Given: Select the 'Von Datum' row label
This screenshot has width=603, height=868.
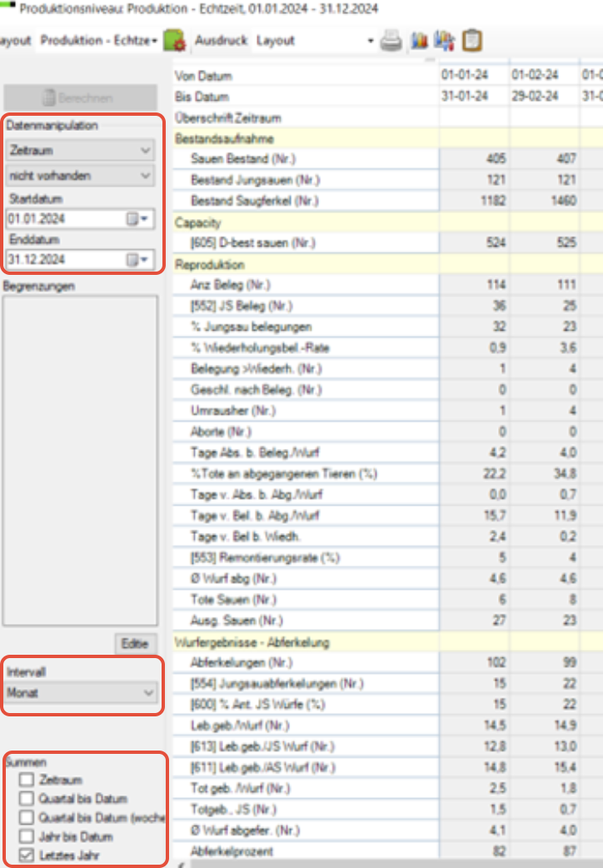Looking at the screenshot, I should (x=203, y=76).
